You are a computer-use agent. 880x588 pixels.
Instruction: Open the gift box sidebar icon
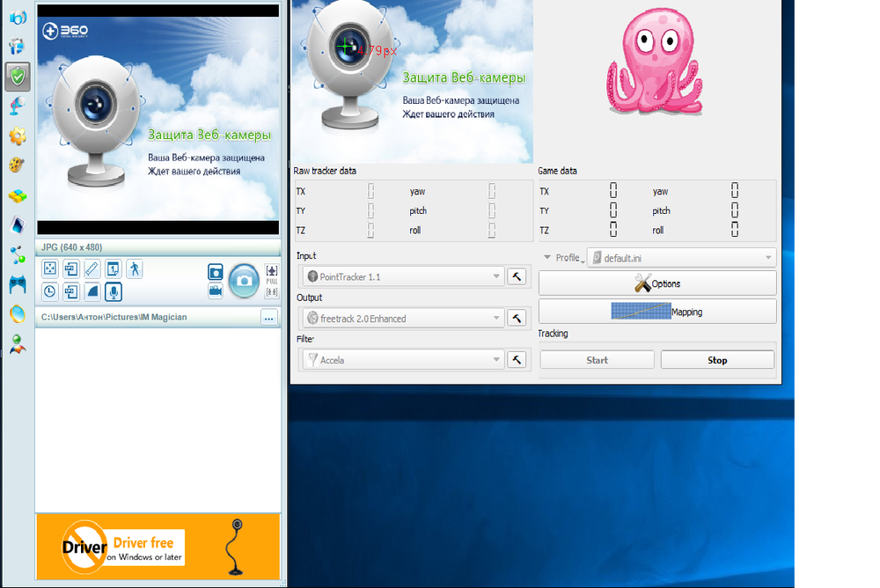click(x=18, y=46)
